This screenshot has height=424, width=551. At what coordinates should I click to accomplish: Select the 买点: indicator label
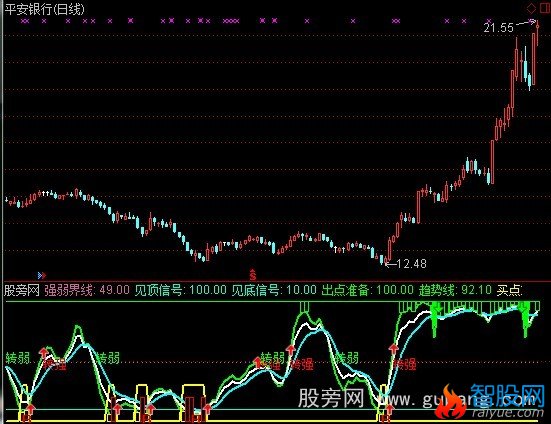point(510,290)
